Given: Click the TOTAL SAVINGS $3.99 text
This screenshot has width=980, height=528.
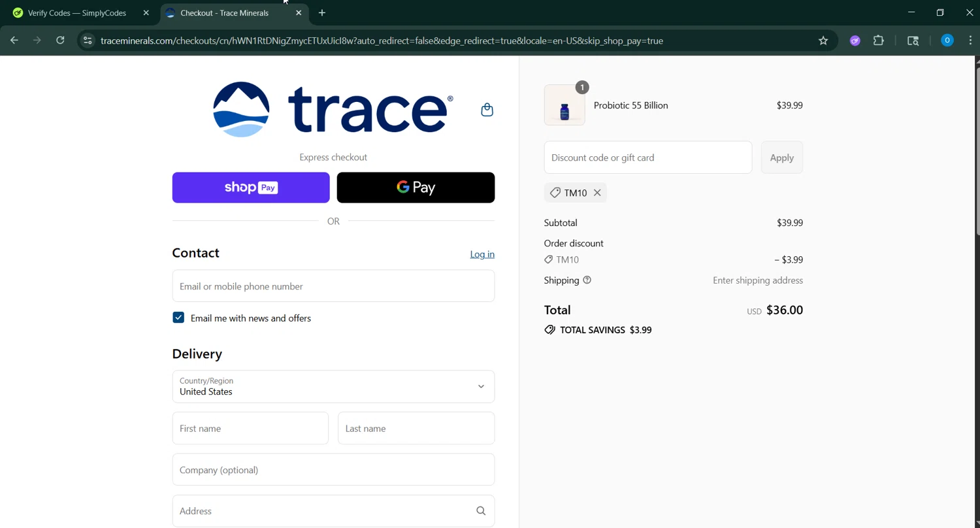Looking at the screenshot, I should (x=606, y=330).
